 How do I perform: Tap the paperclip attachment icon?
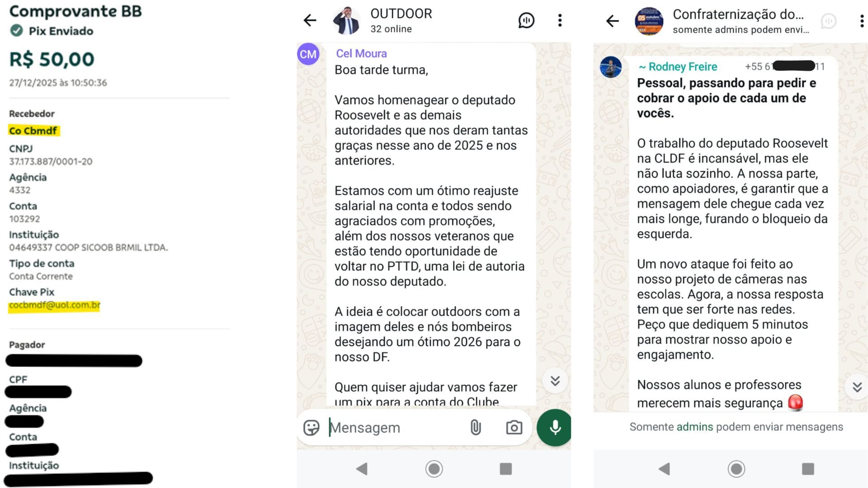[x=475, y=427]
